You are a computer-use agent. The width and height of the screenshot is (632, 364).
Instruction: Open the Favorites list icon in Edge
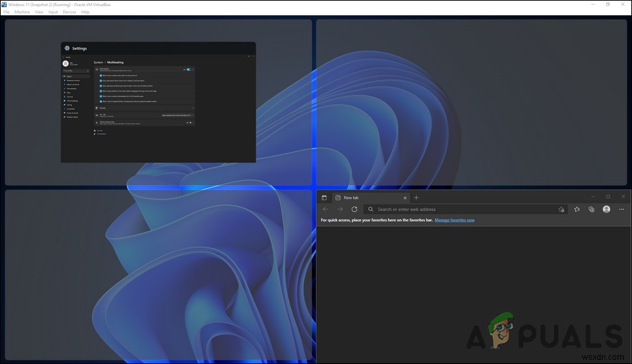pos(577,209)
